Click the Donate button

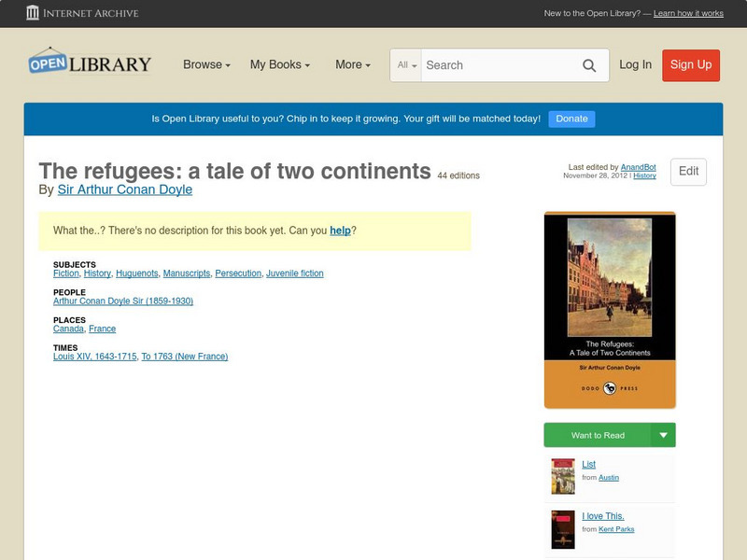(x=571, y=119)
